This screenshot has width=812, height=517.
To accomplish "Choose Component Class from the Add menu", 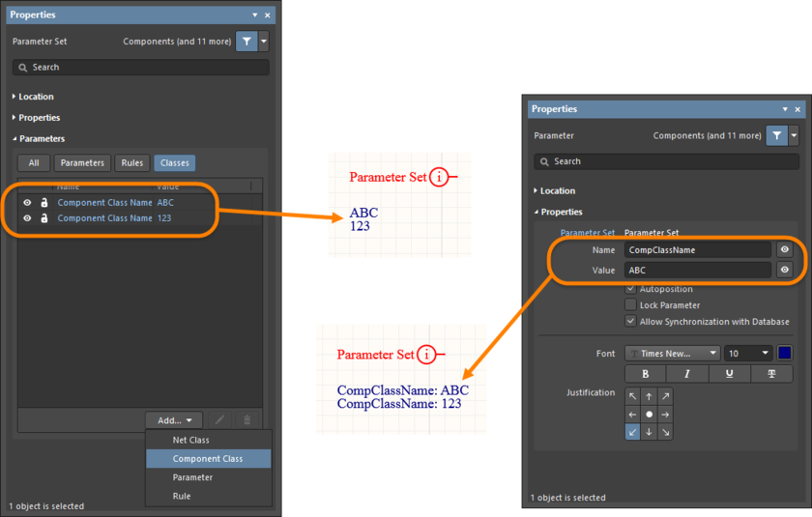I will click(208, 459).
